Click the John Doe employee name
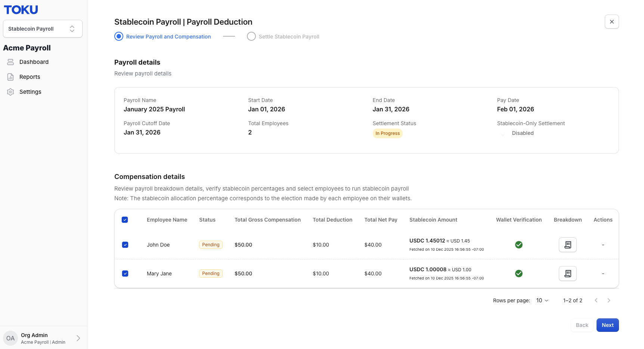Image resolution: width=644 pixels, height=349 pixels. tap(158, 245)
